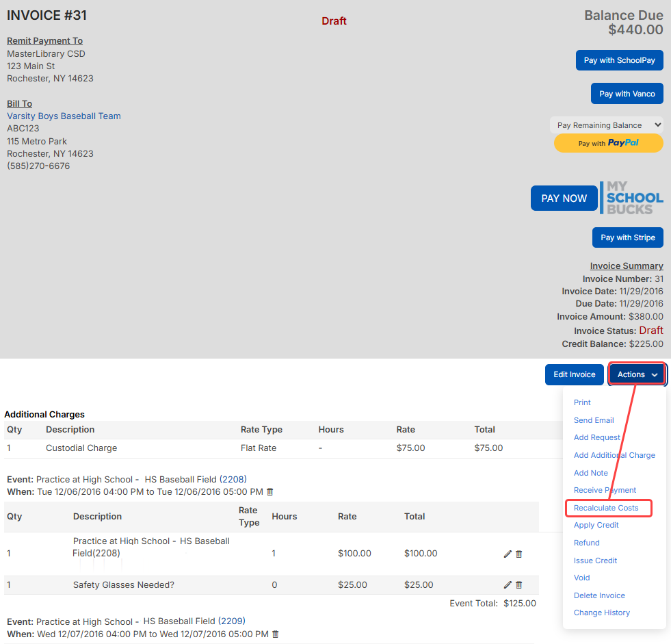The image size is (671, 644).
Task: Choose Delete Invoice menu option
Action: pos(599,595)
